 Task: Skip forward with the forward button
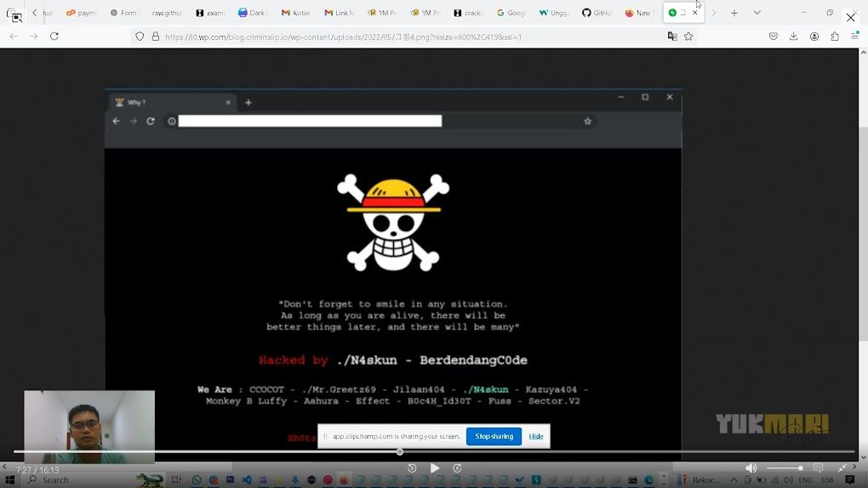pos(457,468)
